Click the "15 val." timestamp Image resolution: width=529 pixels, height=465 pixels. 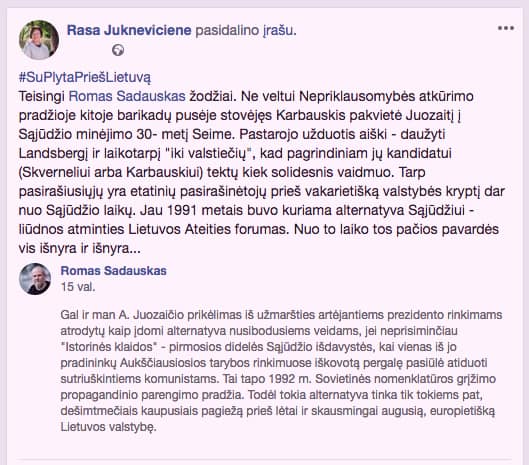[78, 287]
